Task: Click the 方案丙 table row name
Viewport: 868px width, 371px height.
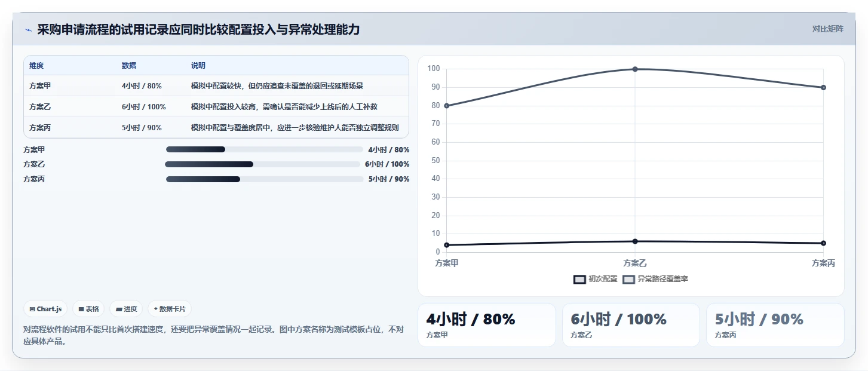Action: click(x=40, y=128)
